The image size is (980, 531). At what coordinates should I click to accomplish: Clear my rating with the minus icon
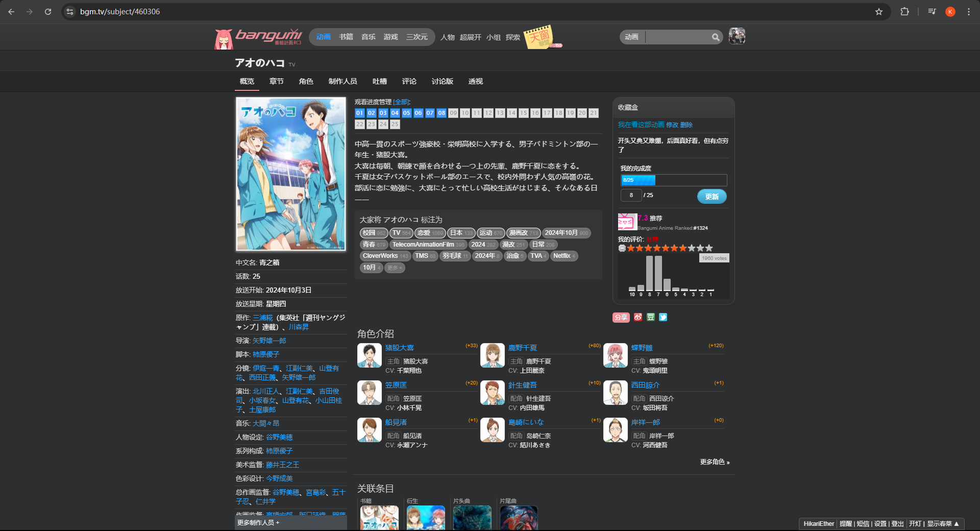click(x=622, y=248)
